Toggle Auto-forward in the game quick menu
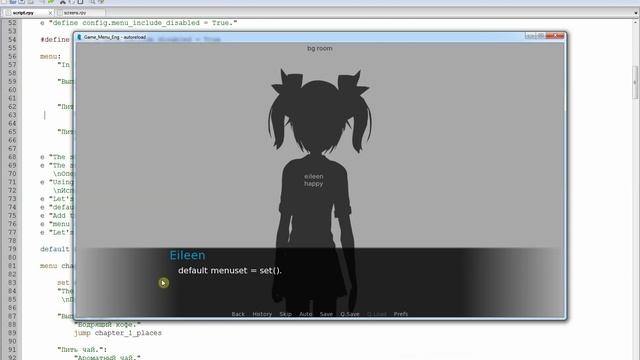 point(306,314)
